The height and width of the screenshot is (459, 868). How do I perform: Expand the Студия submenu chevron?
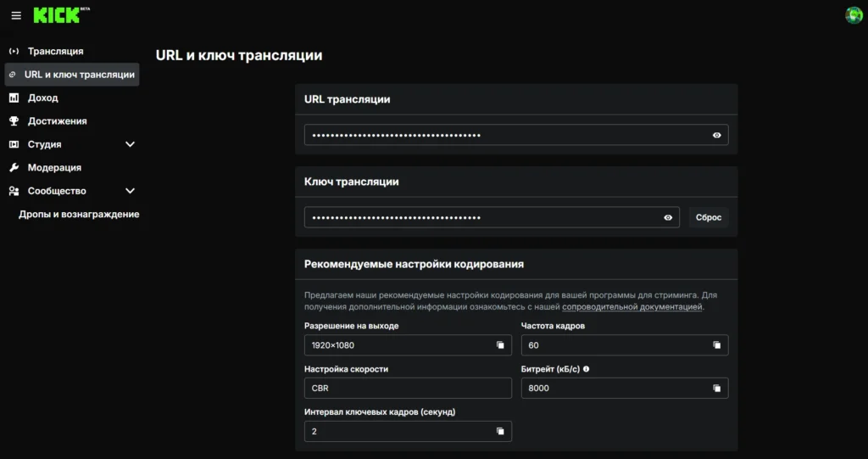(x=130, y=144)
